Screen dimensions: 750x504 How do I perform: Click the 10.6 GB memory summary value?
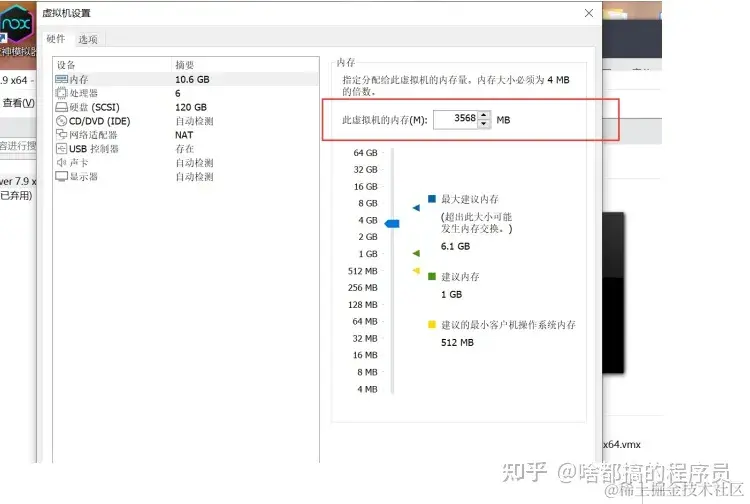point(192,79)
